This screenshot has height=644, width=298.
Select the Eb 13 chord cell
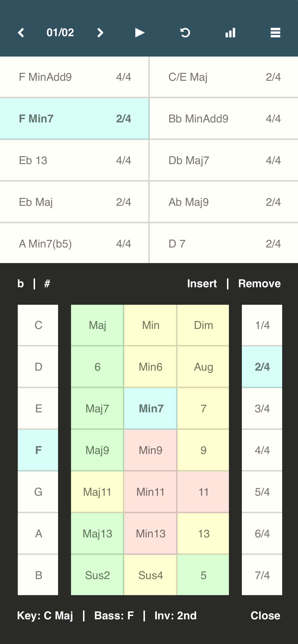click(x=74, y=160)
